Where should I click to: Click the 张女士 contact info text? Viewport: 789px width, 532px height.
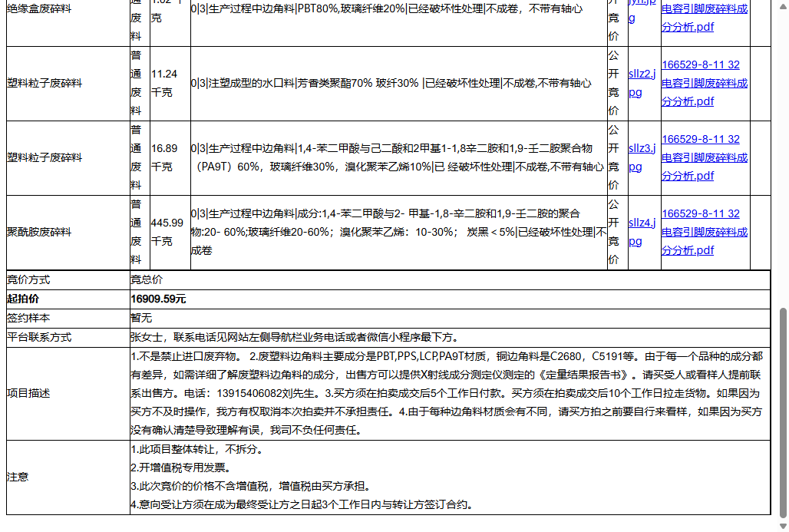[295, 337]
